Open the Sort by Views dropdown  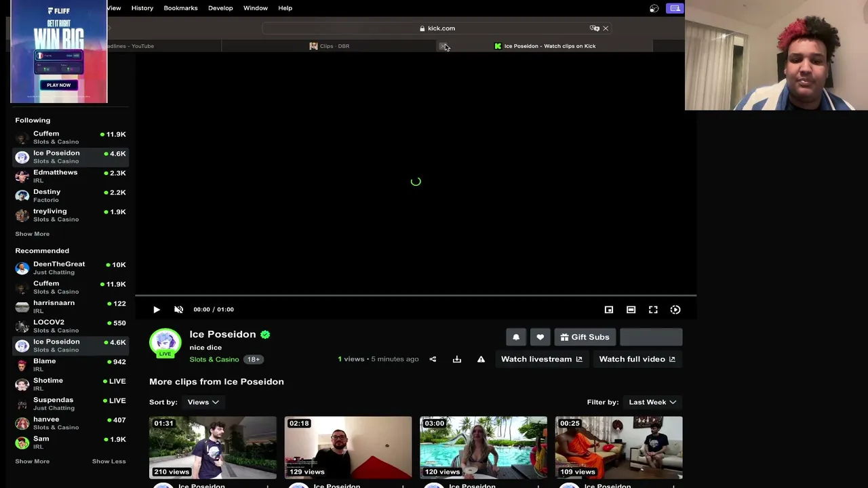click(x=203, y=402)
